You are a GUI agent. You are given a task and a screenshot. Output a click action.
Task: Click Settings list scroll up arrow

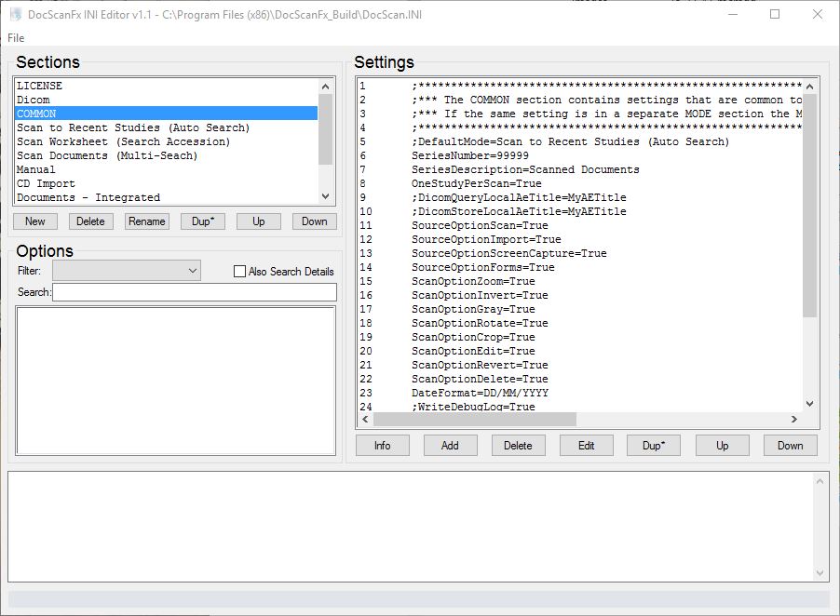pos(809,87)
